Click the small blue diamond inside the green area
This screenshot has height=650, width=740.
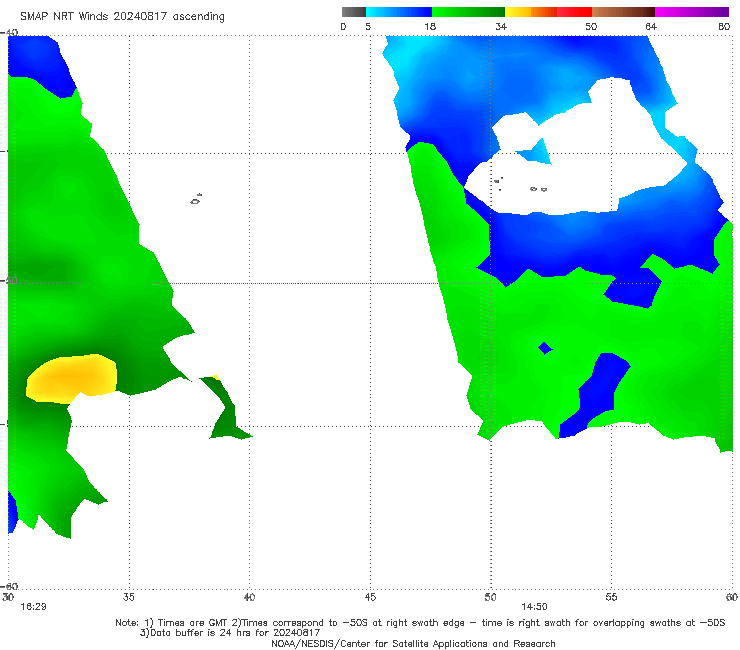click(545, 348)
